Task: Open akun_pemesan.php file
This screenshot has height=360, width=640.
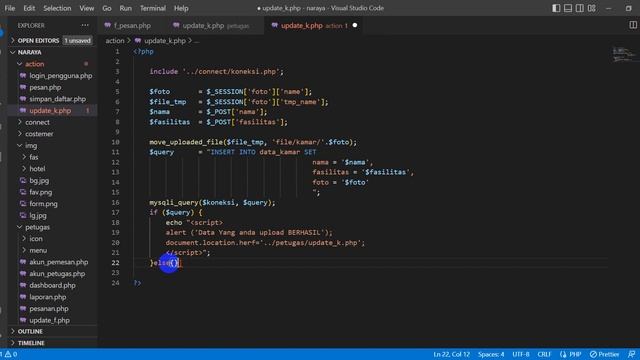Action: coord(58,262)
